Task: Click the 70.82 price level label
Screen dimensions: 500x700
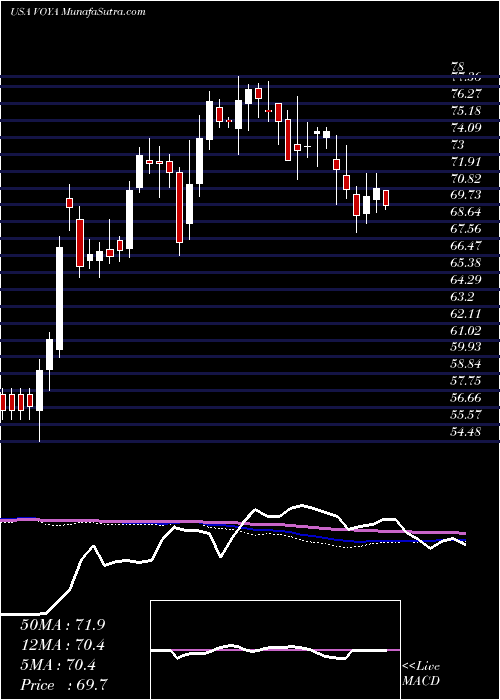Action: click(466, 179)
